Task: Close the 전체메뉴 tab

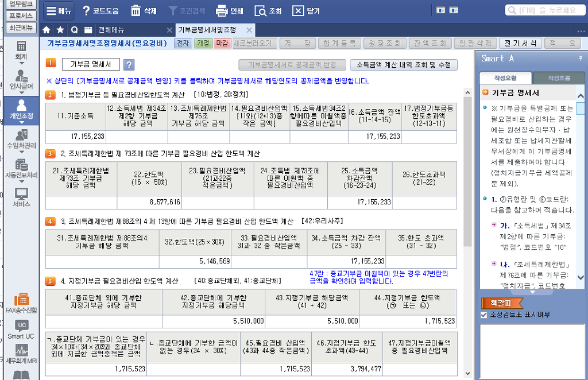Action: (x=169, y=30)
